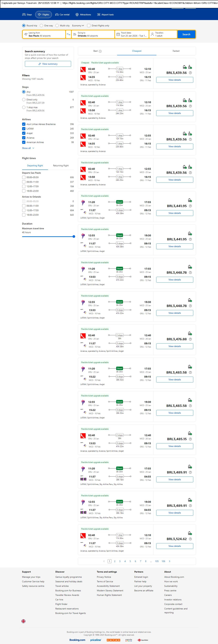
Task: Click the price info icon beside BRL3,524.62
Action: click(x=190, y=539)
